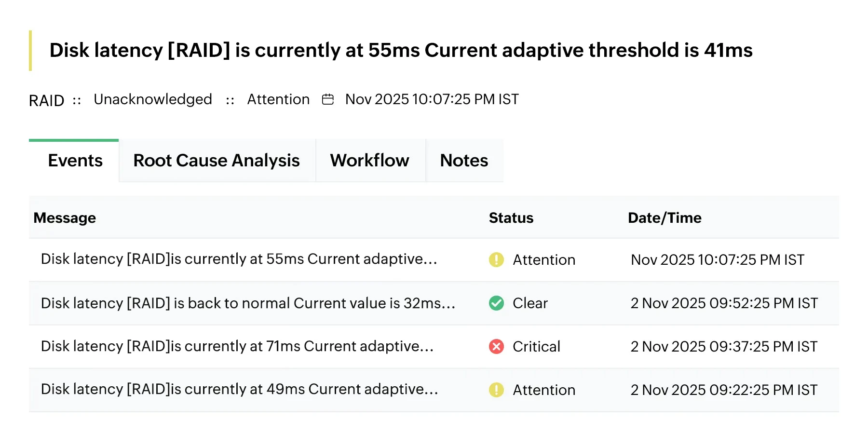Switch to the Events tab
868x434 pixels.
[75, 160]
